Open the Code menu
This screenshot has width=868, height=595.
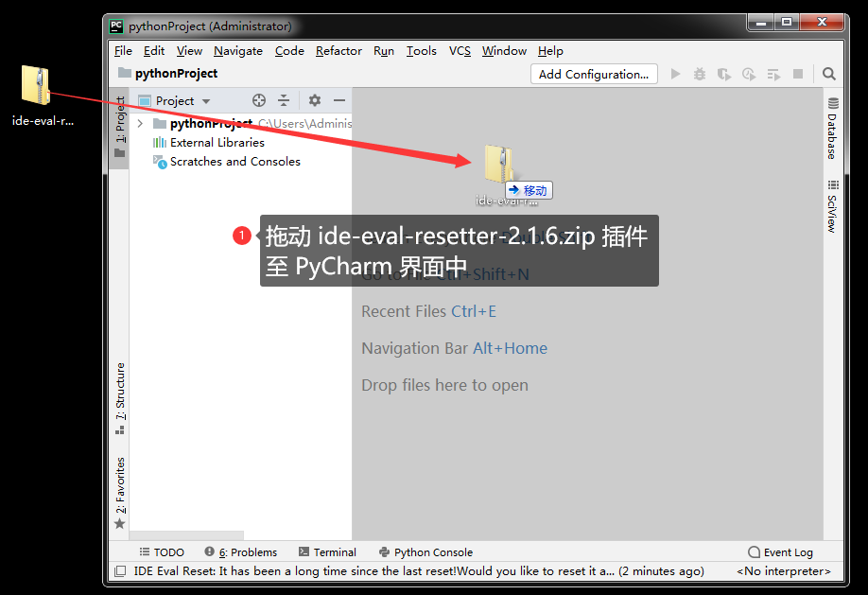289,51
